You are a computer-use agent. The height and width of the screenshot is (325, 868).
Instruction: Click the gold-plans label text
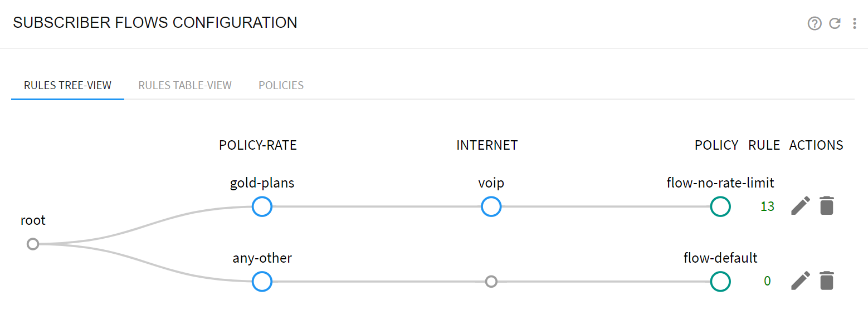coord(262,183)
